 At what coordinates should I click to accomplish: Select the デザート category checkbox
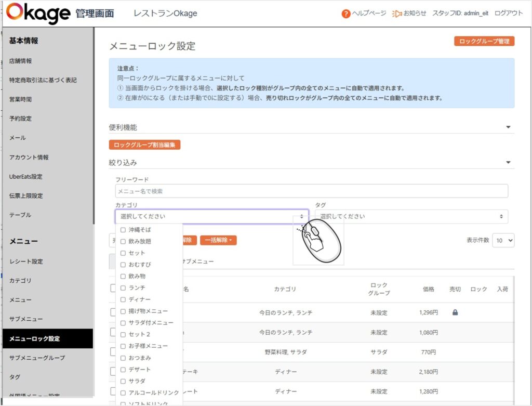[x=123, y=370]
